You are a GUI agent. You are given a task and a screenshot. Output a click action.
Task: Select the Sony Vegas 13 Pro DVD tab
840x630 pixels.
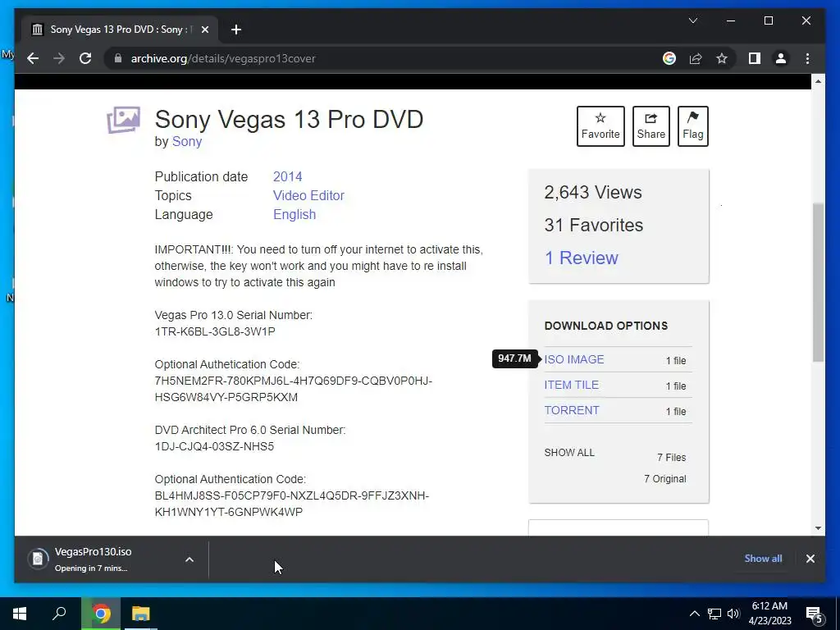point(120,30)
